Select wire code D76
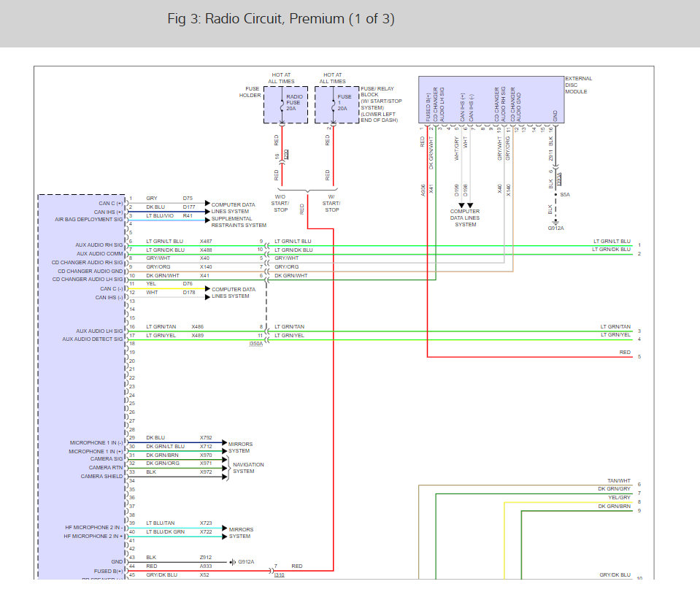The width and height of the screenshot is (700, 592). pos(188,283)
